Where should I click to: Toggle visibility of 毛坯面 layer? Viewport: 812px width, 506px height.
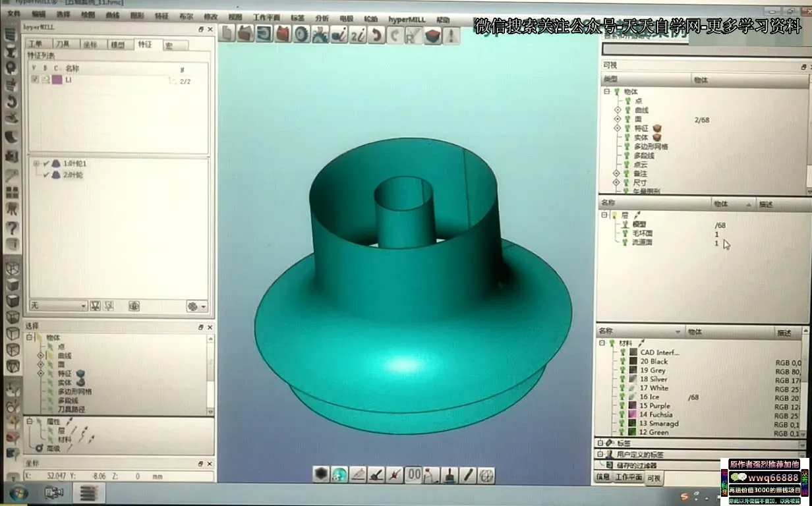625,234
